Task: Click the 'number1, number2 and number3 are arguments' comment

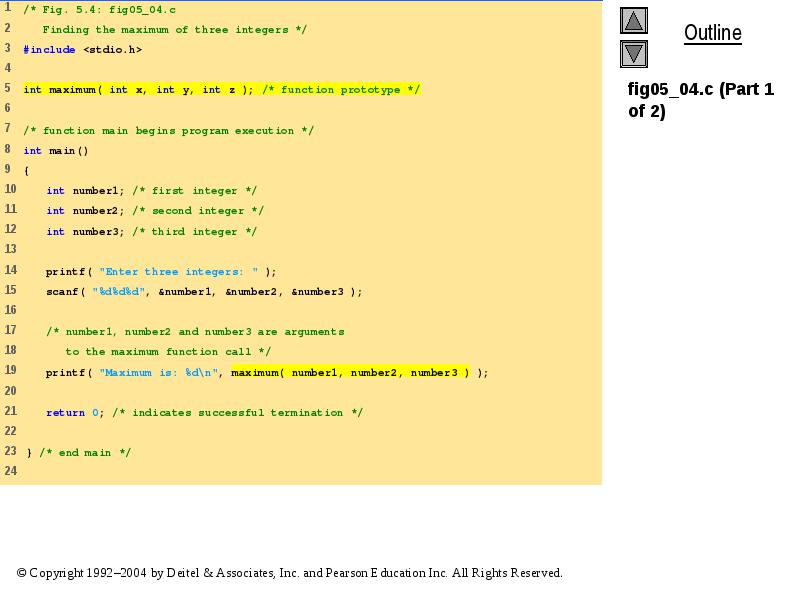Action: tap(195, 332)
